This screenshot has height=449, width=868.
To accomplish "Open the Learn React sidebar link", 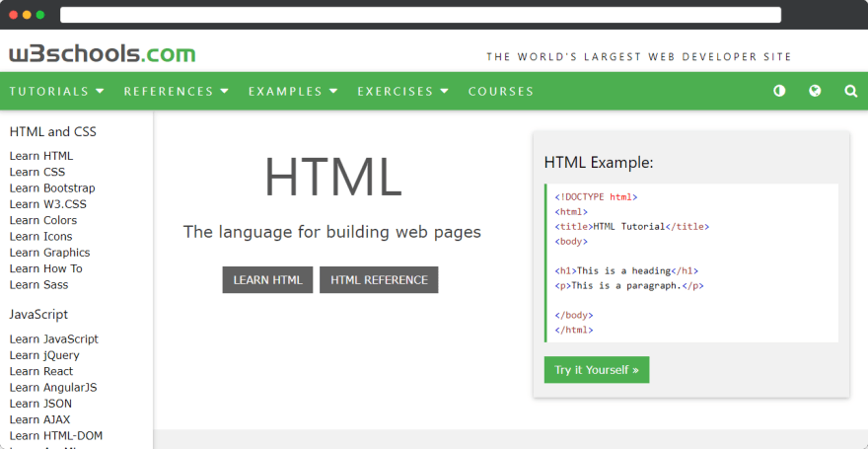I will 41,371.
